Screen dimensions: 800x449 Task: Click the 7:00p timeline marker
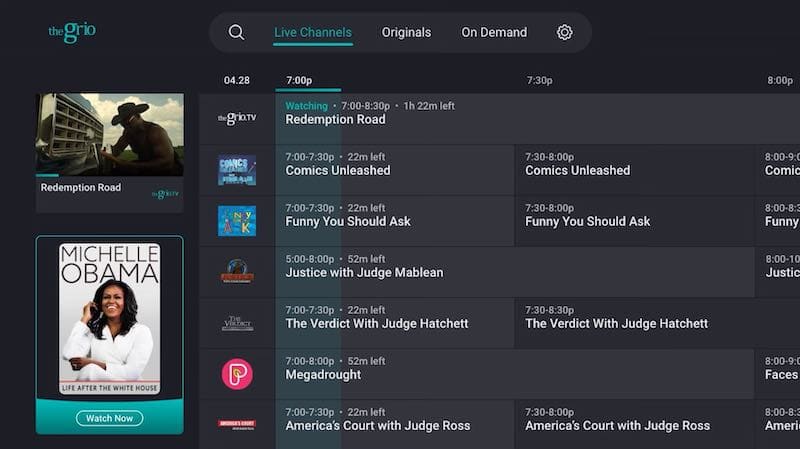299,81
